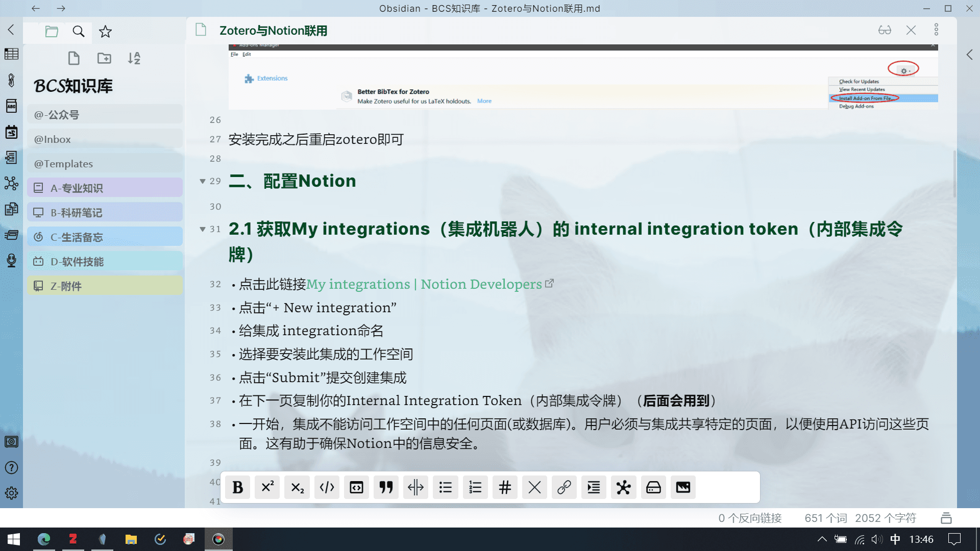Close the current note pane
The height and width of the screenshot is (551, 980).
tap(911, 30)
